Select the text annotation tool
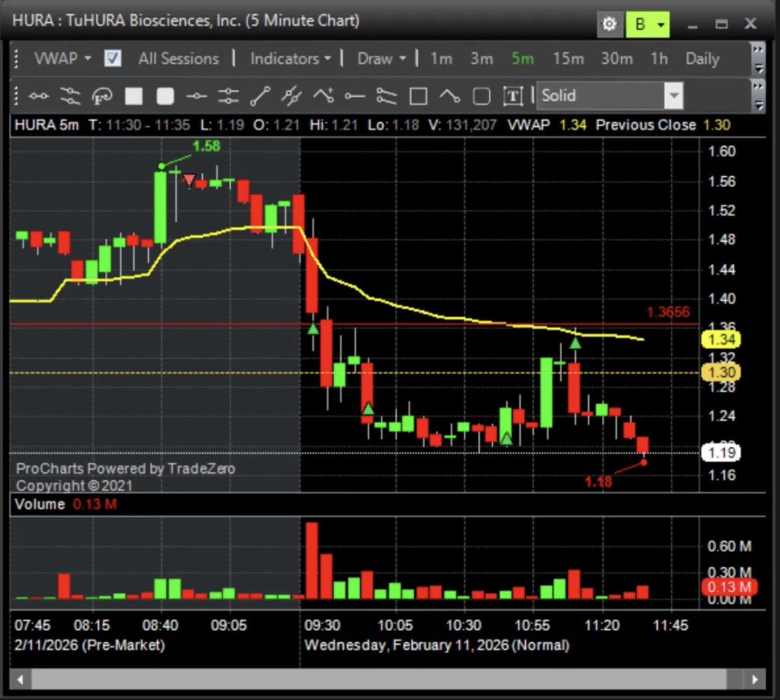Viewport: 780px width, 700px height. pyautogui.click(x=513, y=96)
